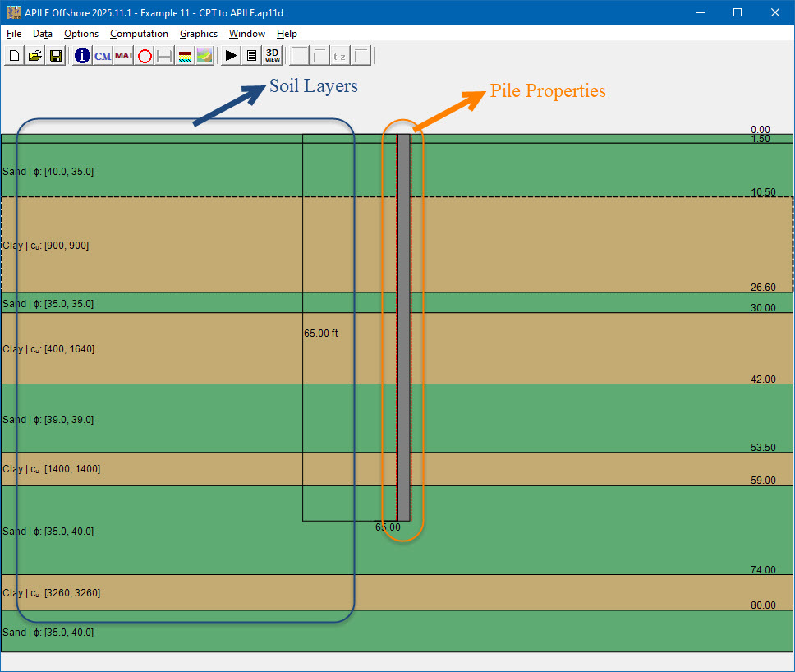Save the current project

(x=55, y=55)
